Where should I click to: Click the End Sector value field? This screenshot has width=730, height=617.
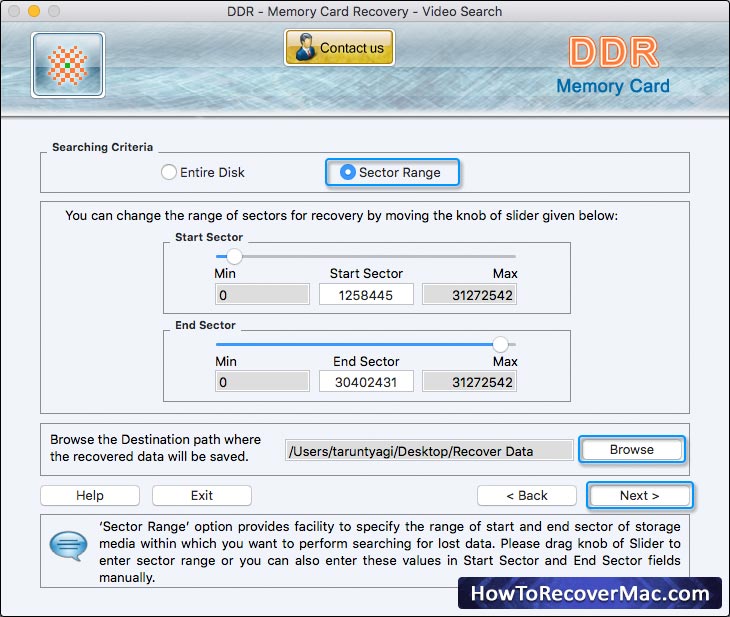366,382
